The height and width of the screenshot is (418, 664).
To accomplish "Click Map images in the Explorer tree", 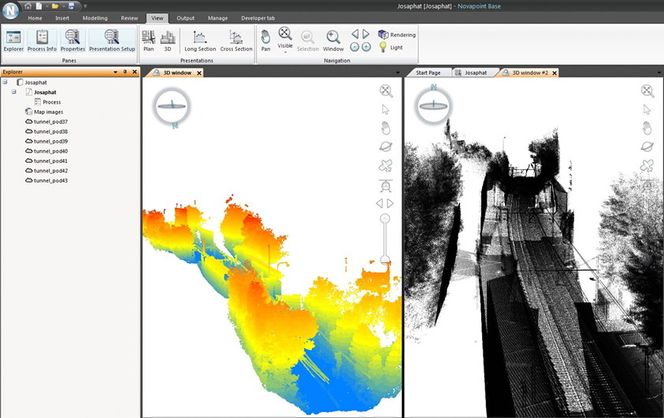I will (x=50, y=112).
